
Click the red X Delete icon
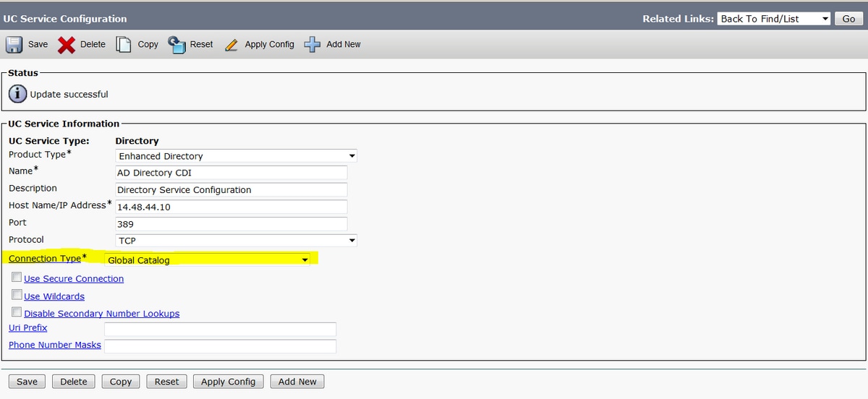pos(67,45)
